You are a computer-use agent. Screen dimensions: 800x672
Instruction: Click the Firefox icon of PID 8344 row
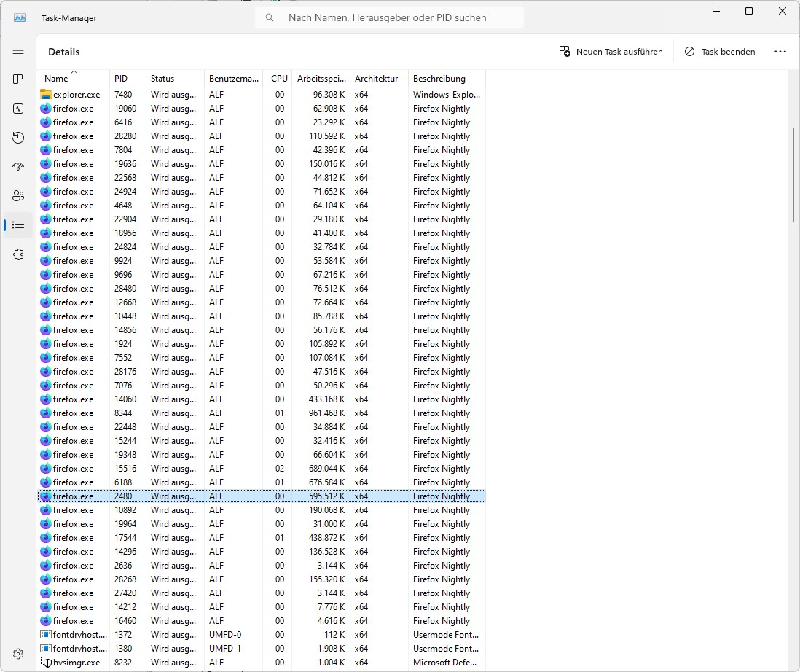pyautogui.click(x=46, y=413)
